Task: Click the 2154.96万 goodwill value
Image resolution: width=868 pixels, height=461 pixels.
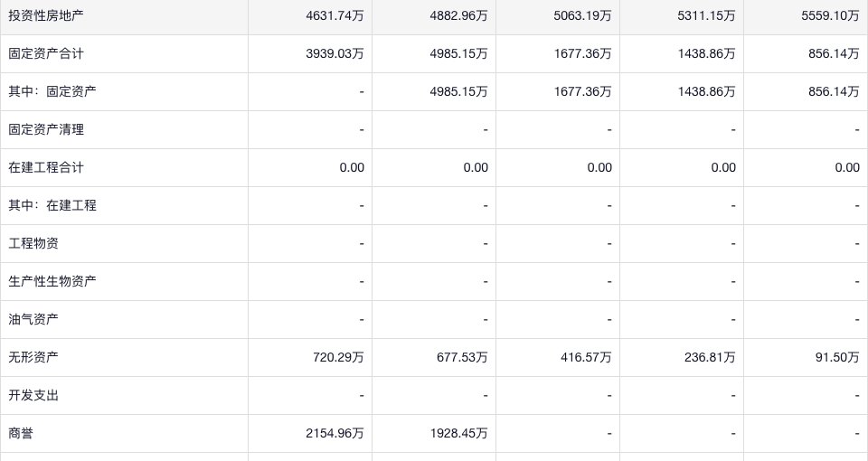Action: [x=335, y=433]
